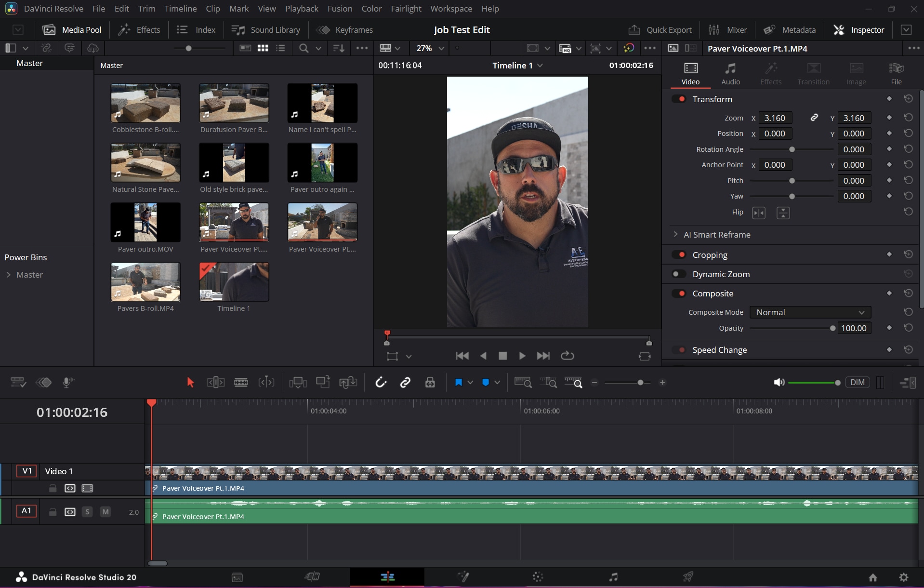Open the Fairlight menu
The height and width of the screenshot is (588, 924).
tap(406, 9)
